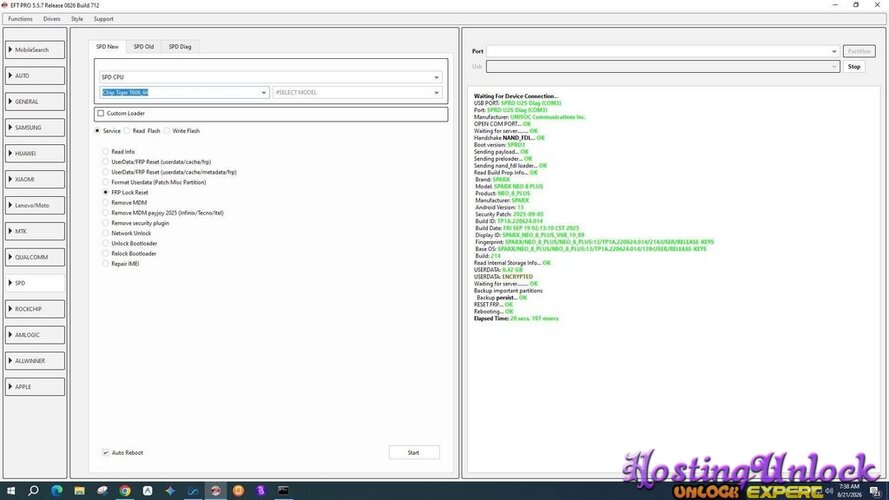Screen dimensions: 889x500
Task: Switch to the SPD Old tab
Action: tap(143, 46)
